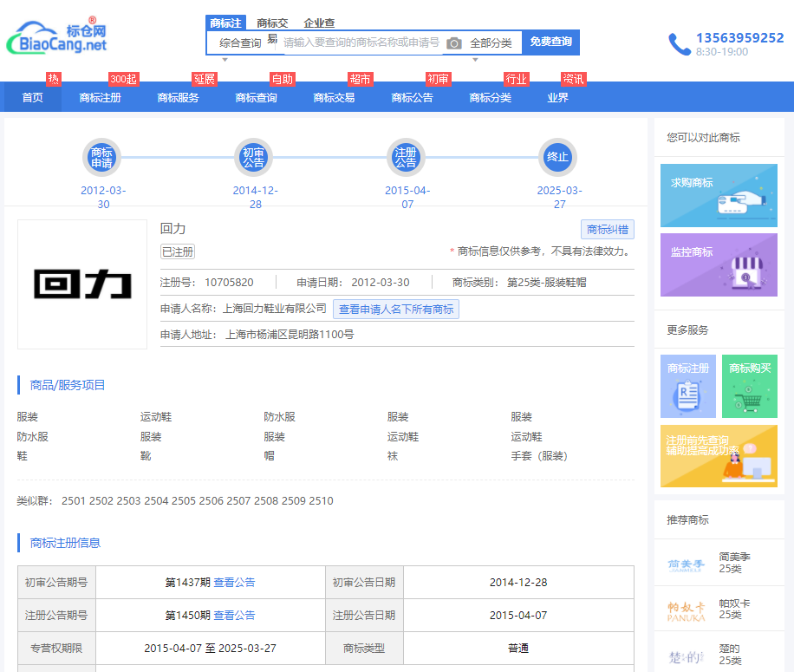Click the registration number 10705820
The width and height of the screenshot is (794, 672).
pyautogui.click(x=229, y=283)
